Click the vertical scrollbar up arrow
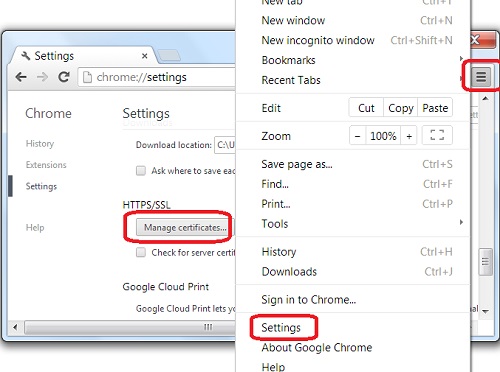The image size is (500, 372). pyautogui.click(x=485, y=98)
